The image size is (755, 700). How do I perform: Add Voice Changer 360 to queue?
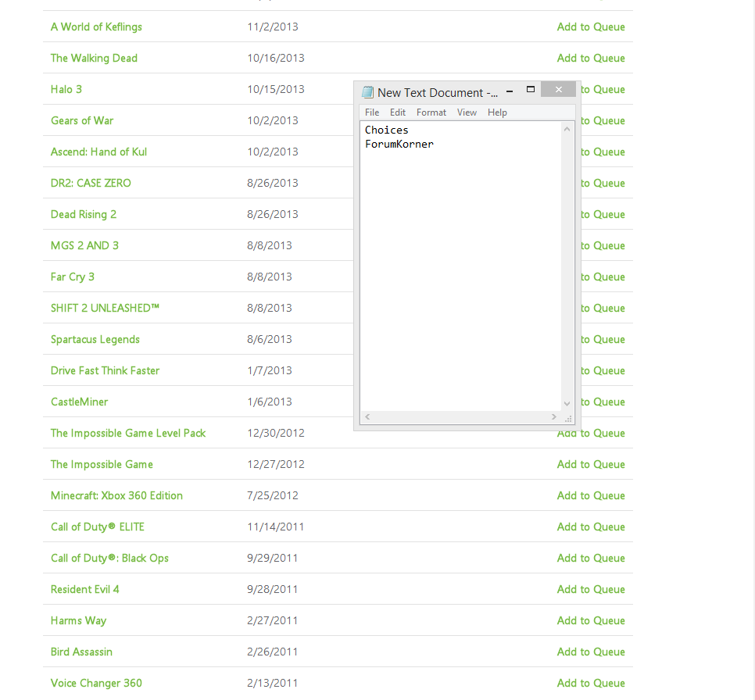click(591, 683)
